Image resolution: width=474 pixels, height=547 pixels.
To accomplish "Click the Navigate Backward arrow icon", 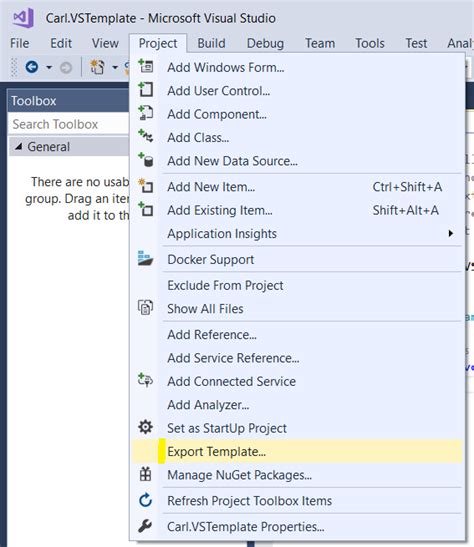I will pyautogui.click(x=32, y=67).
